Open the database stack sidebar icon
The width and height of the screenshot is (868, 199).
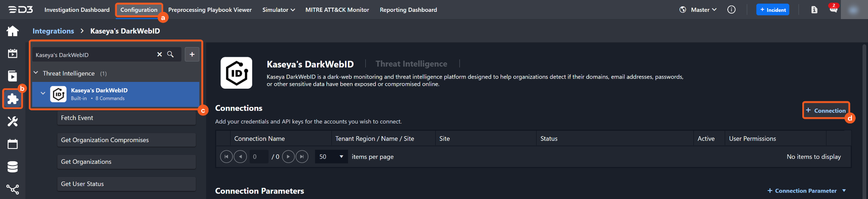[x=13, y=167]
